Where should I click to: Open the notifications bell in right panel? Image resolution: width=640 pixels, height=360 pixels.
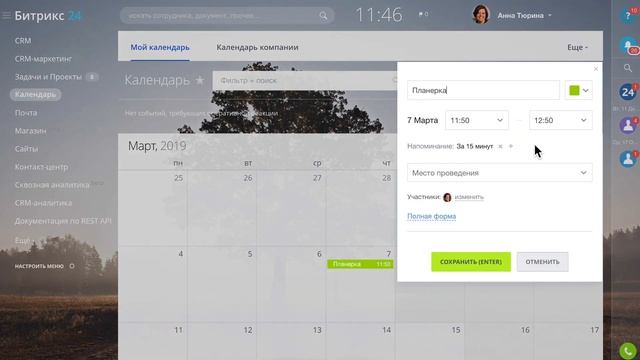pyautogui.click(x=628, y=44)
